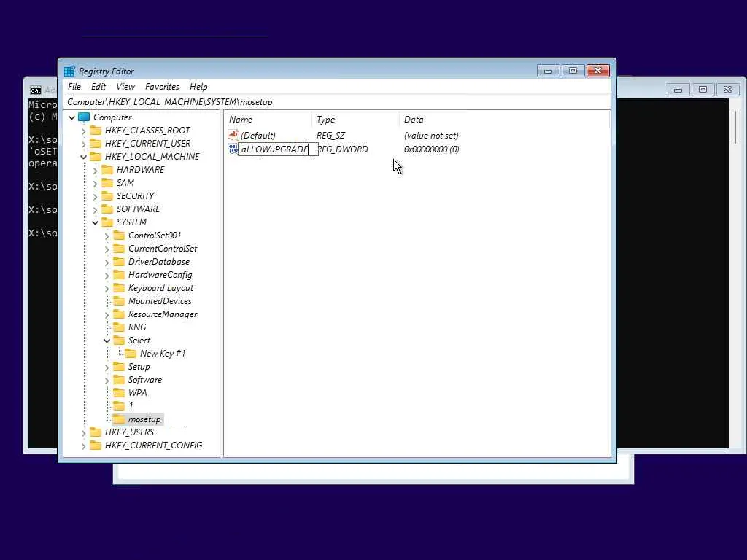
Task: Click the RNG folder icon
Action: pos(119,327)
